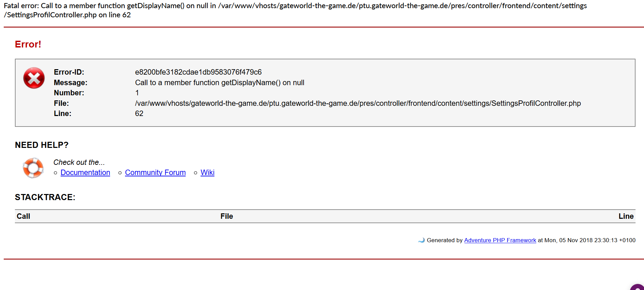This screenshot has height=290, width=644.
Task: Click the red error X icon
Action: tap(34, 78)
